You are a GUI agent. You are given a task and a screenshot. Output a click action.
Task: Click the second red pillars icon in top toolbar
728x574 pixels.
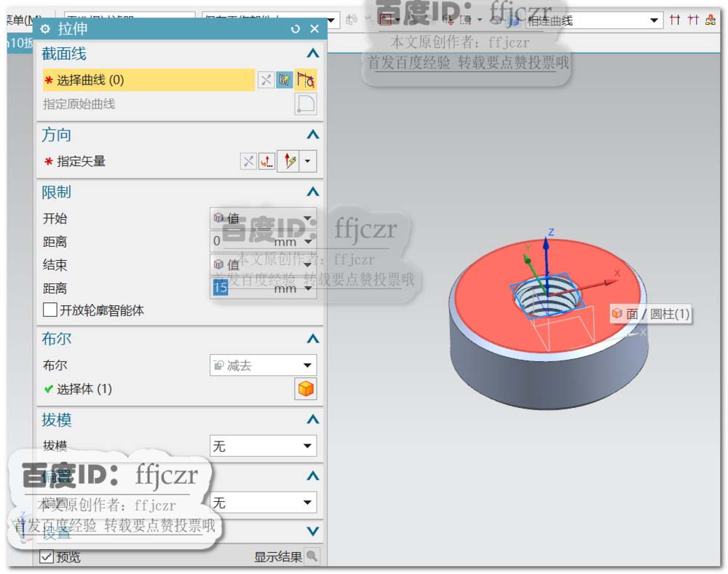693,20
